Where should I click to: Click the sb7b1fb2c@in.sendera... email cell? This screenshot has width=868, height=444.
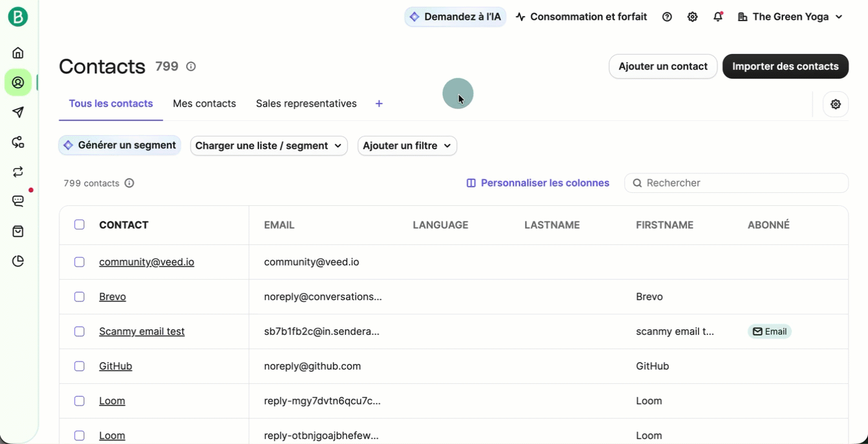[x=322, y=331]
